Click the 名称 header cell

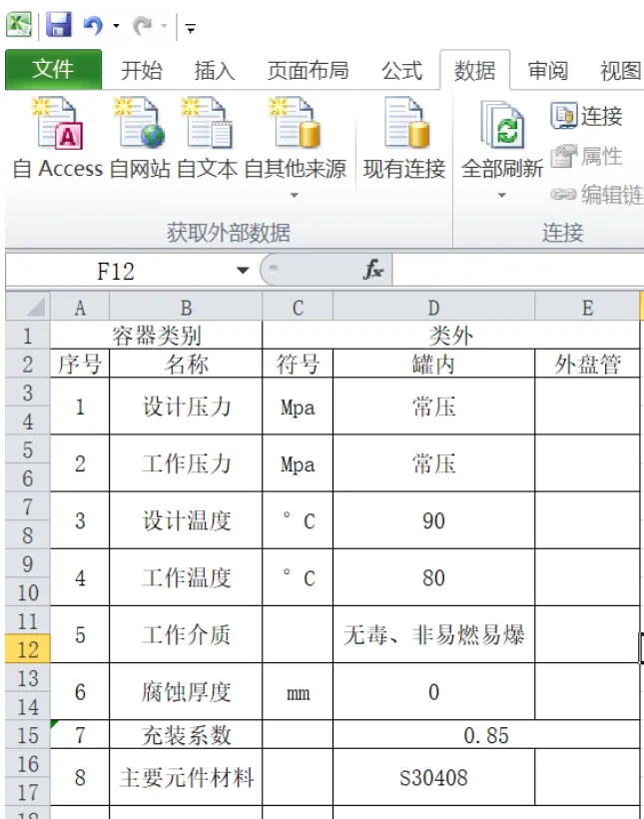click(186, 364)
